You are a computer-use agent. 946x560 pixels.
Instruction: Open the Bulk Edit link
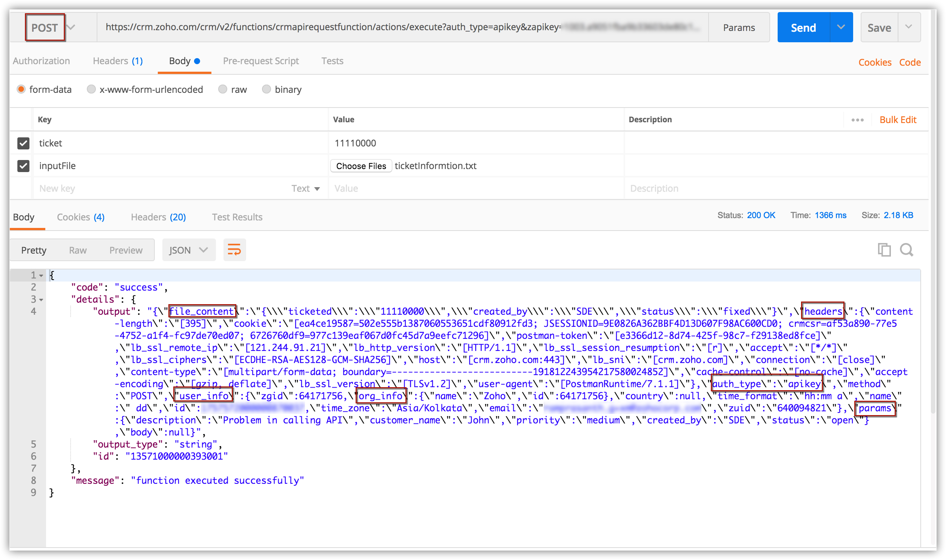(898, 120)
